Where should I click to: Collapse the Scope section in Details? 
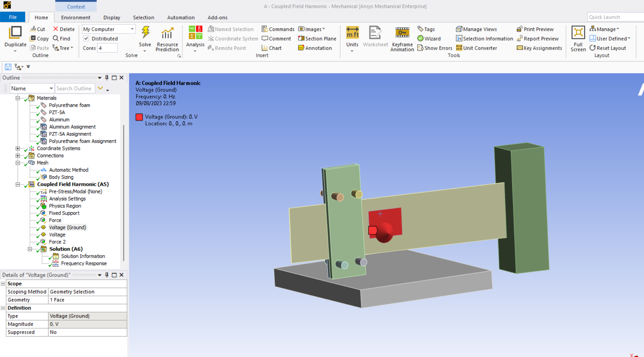[3, 284]
